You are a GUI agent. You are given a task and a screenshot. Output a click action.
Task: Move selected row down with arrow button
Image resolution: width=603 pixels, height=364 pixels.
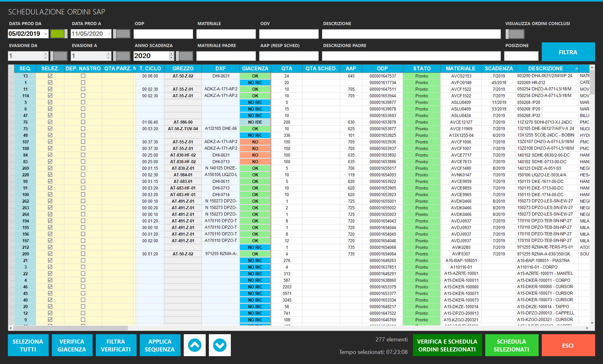click(x=220, y=345)
